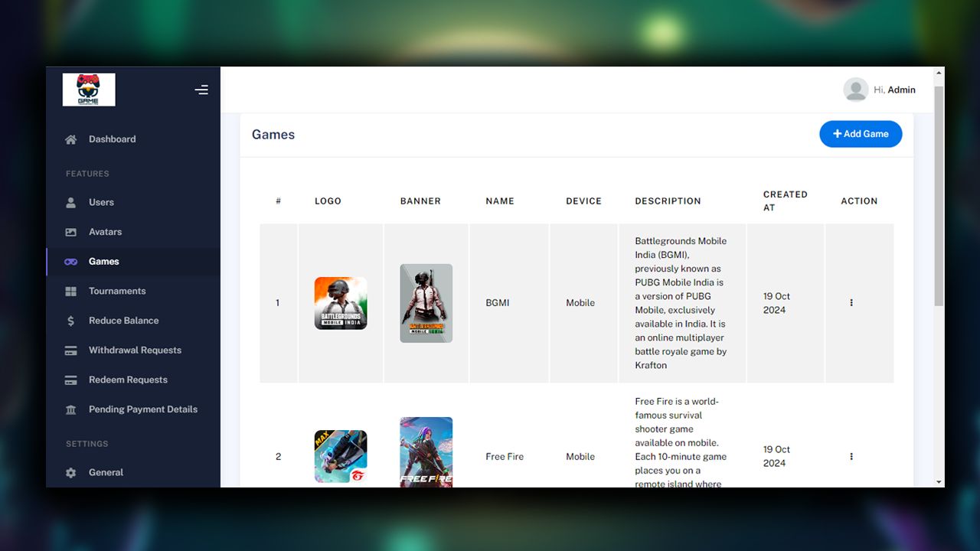Click the 19 Oct 2024 date in BGMI row
The height and width of the screenshot is (551, 980).
pyautogui.click(x=776, y=303)
